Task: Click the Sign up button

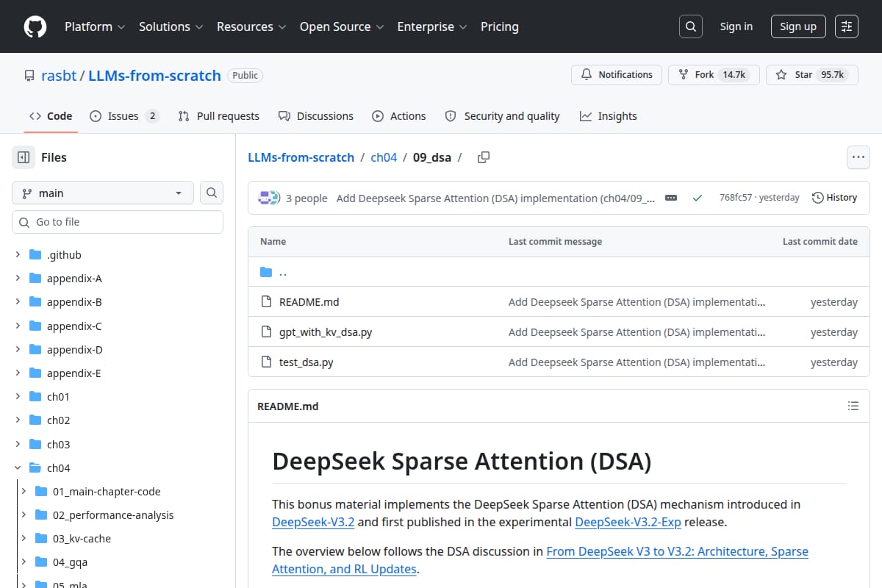Action: (798, 26)
